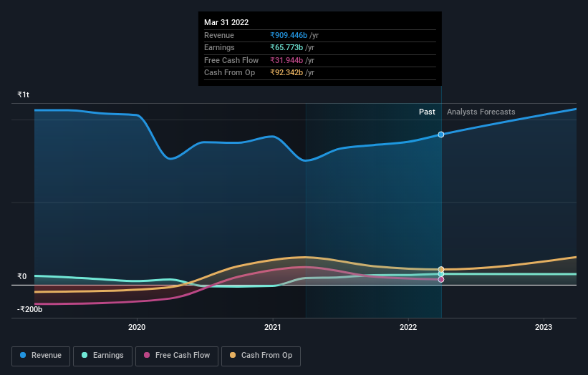Click the ₹92.342b cash from op value

coord(286,73)
